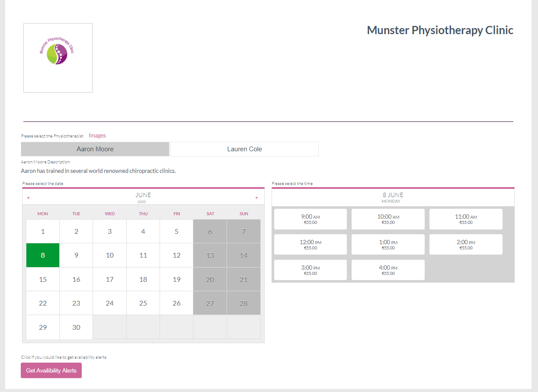Select June 4 on the calendar

143,231
